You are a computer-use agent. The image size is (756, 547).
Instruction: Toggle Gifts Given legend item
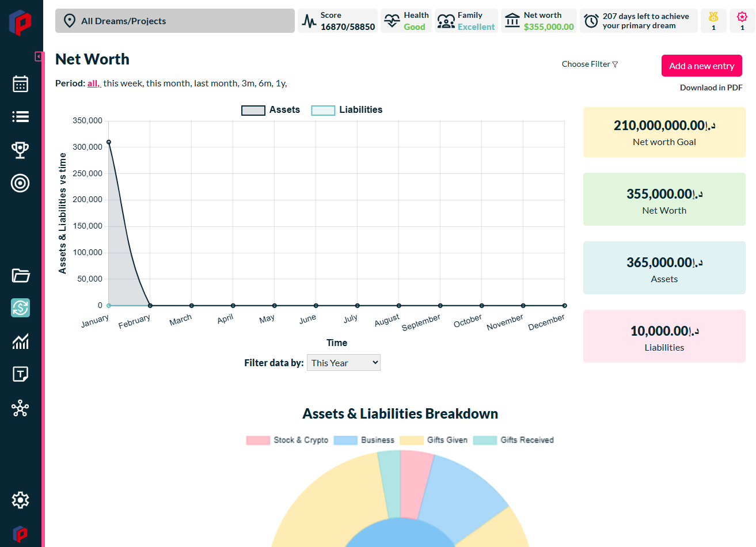pos(434,440)
